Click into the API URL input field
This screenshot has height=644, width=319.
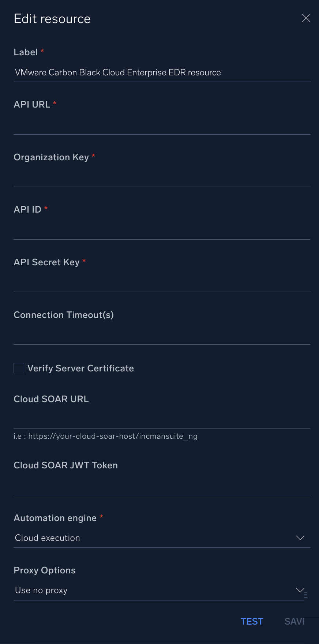click(162, 125)
